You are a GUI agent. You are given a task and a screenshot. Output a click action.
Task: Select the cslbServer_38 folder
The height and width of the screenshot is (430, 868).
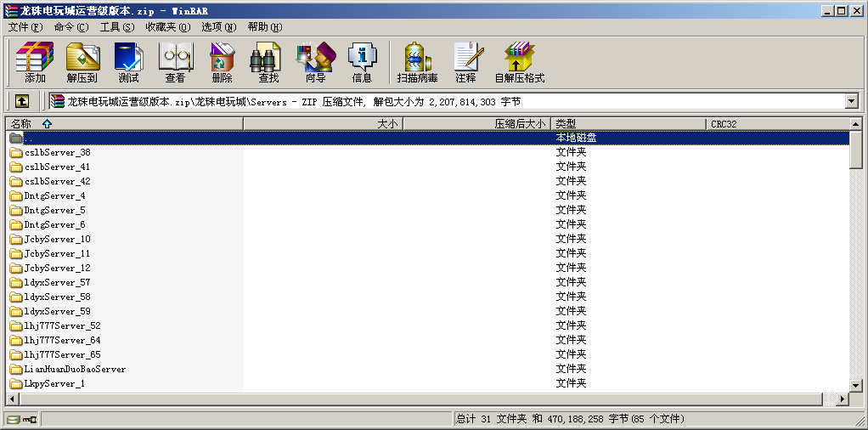57,153
